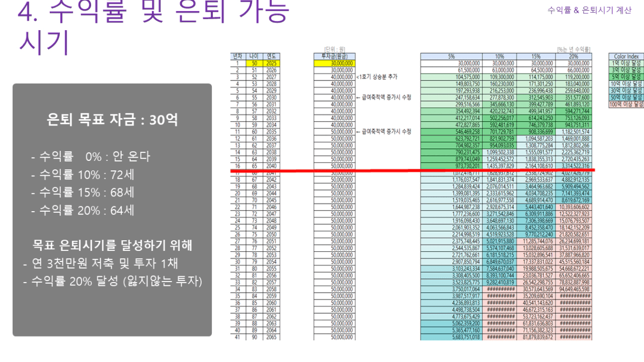Click the value 502,256,017
The height and width of the screenshot is (362, 644).
[502, 117]
